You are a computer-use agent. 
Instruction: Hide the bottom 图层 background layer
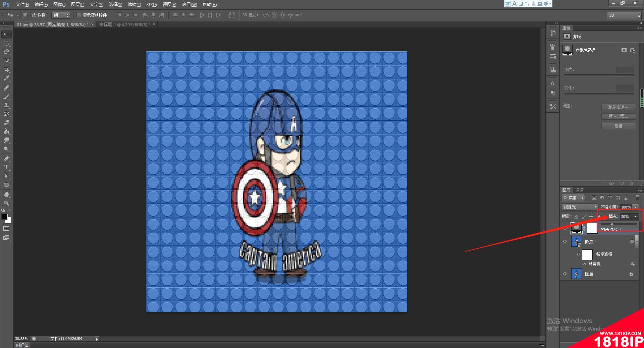pyautogui.click(x=565, y=274)
